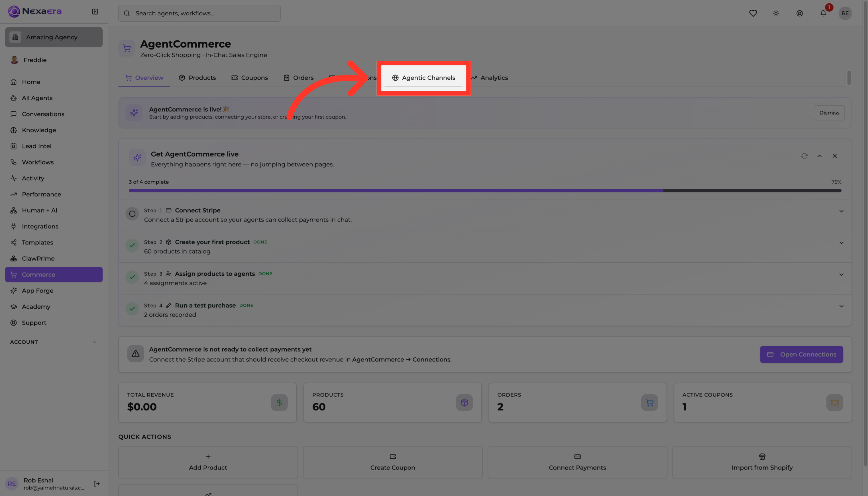The height and width of the screenshot is (496, 868).
Task: Focus the Search agents, workflows field
Action: 199,13
